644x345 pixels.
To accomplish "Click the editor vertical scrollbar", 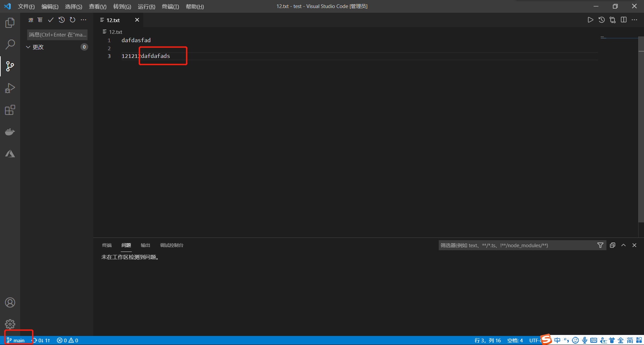I will click(x=641, y=129).
